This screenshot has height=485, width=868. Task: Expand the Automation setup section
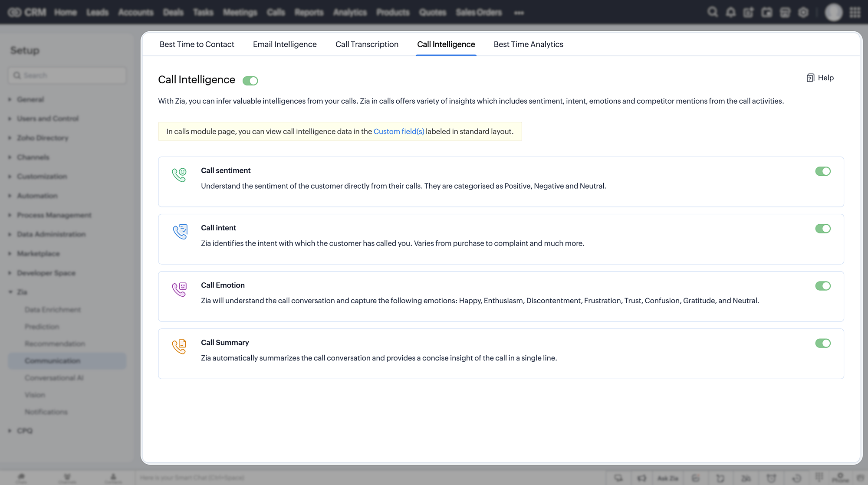37,196
